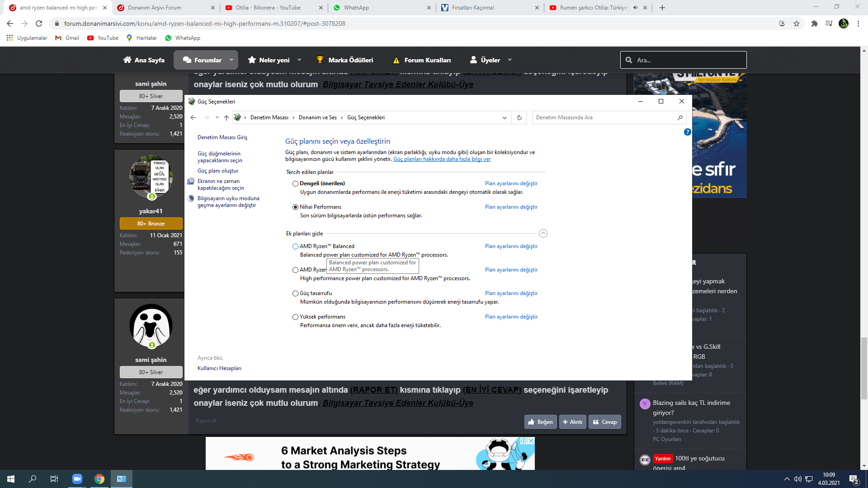Open new Chrome tab
Screen dimensions: 868x488
tap(662, 8)
